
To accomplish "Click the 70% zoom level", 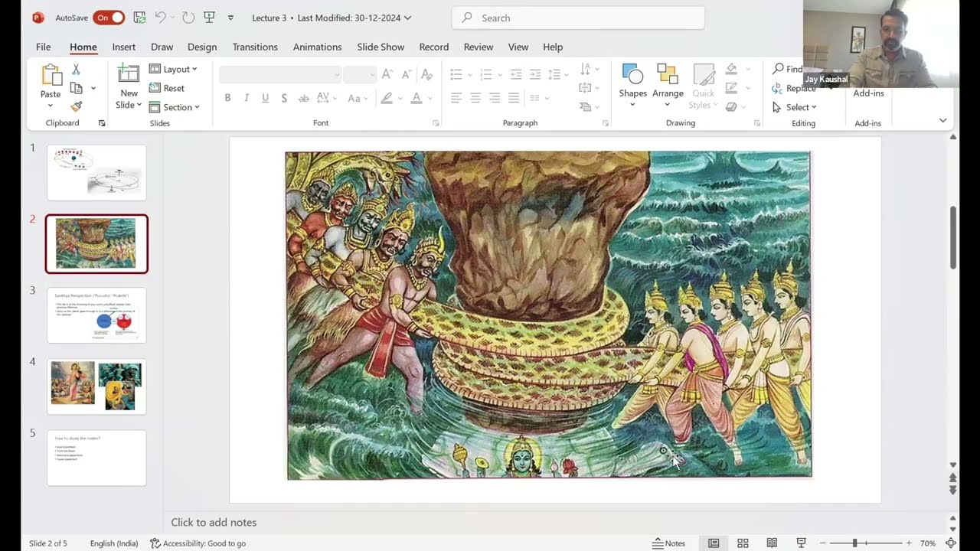I will [928, 543].
